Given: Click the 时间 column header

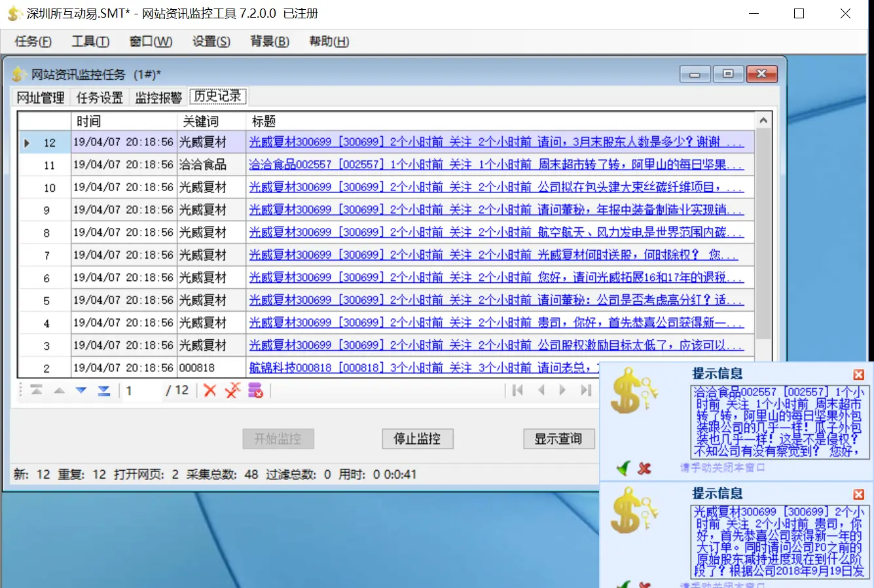Looking at the screenshot, I should point(124,121).
